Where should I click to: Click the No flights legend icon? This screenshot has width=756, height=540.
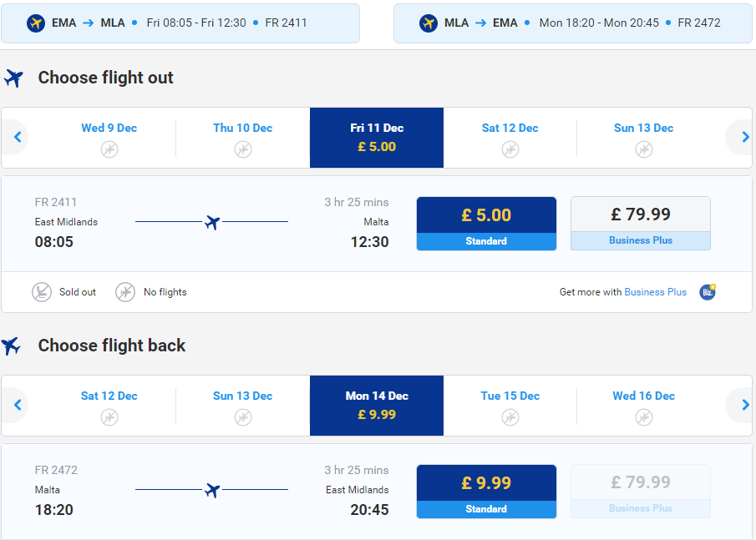[x=125, y=292]
